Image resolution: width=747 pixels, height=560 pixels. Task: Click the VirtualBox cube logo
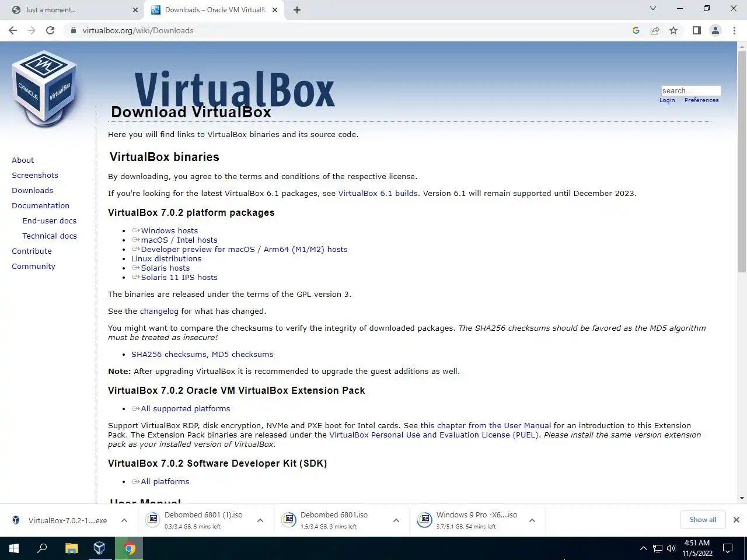pyautogui.click(x=44, y=89)
